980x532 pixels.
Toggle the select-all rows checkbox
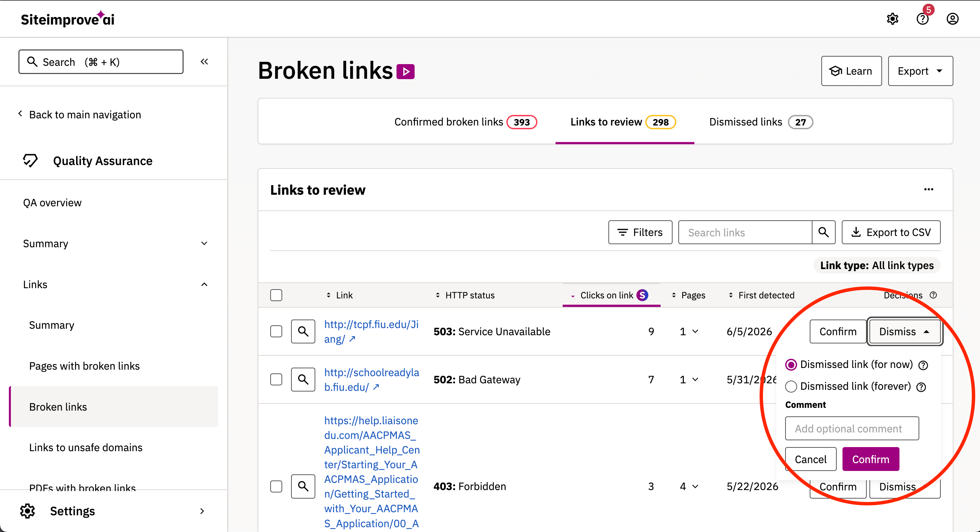276,295
